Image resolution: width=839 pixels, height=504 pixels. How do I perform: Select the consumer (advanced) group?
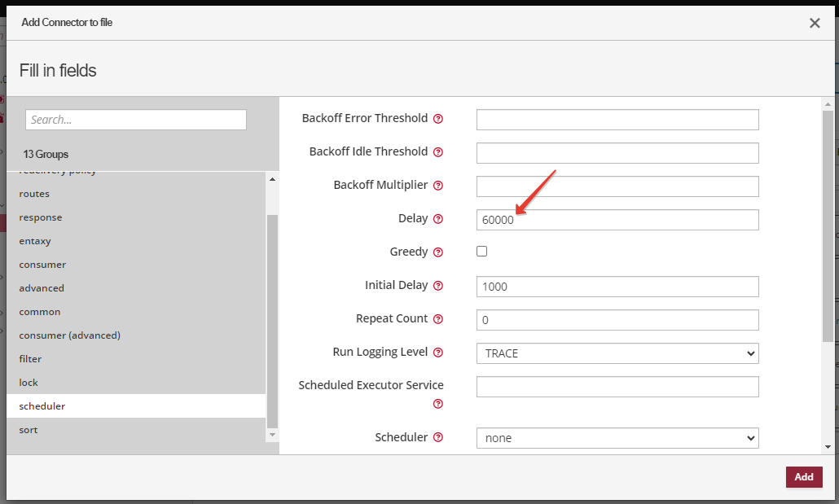click(70, 335)
